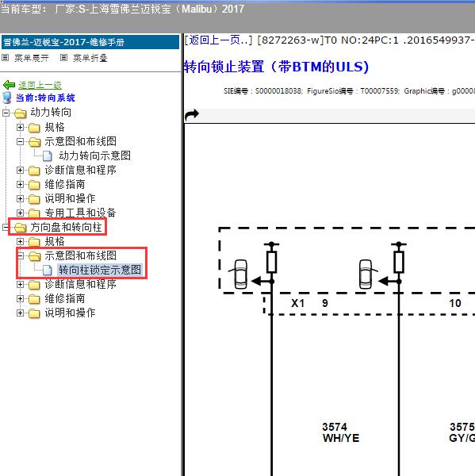Expand 说明和操作 under 动力转向

20,198
